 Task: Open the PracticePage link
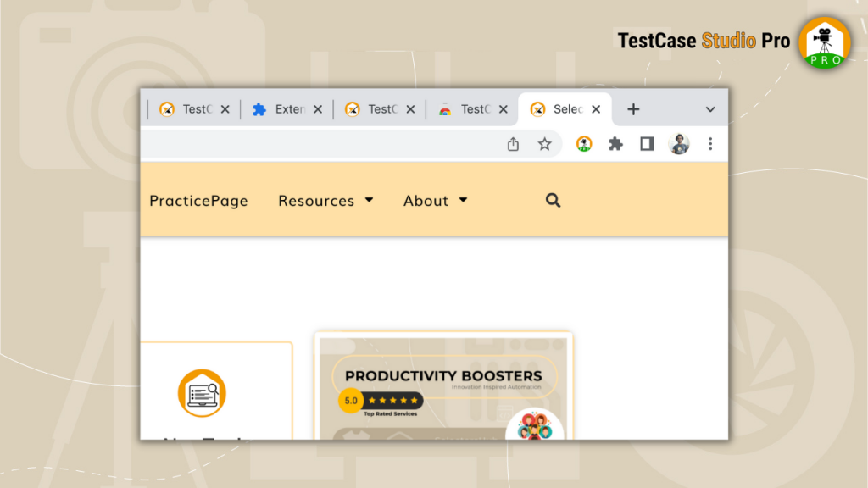[198, 200]
